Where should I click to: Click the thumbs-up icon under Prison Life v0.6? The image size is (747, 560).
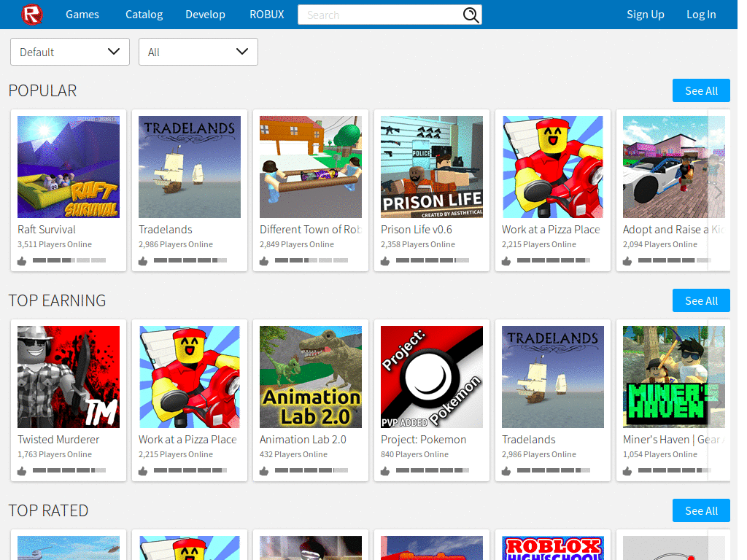point(384,260)
